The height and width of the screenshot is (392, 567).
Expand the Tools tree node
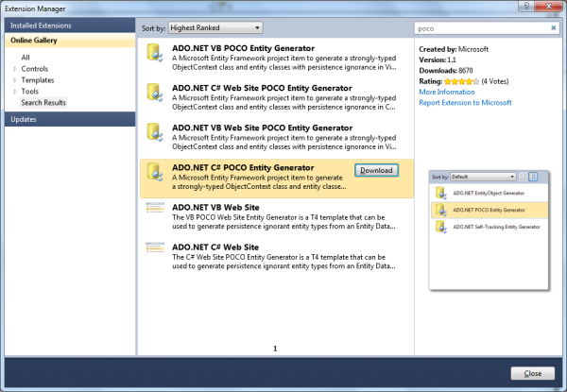15,91
